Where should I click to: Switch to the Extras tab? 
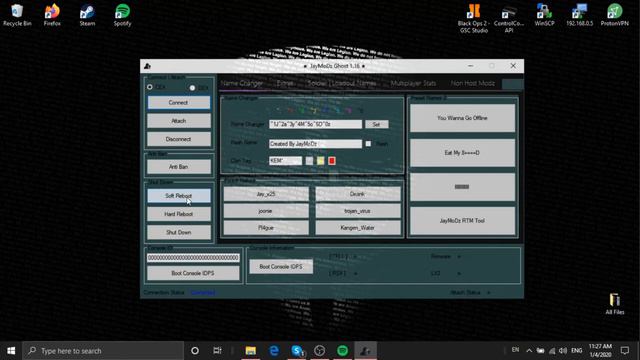pyautogui.click(x=285, y=83)
